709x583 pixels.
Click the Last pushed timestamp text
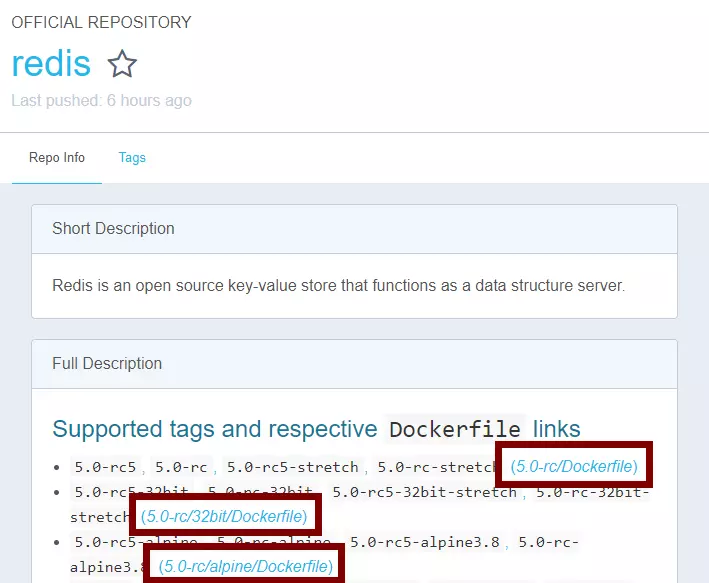click(101, 100)
